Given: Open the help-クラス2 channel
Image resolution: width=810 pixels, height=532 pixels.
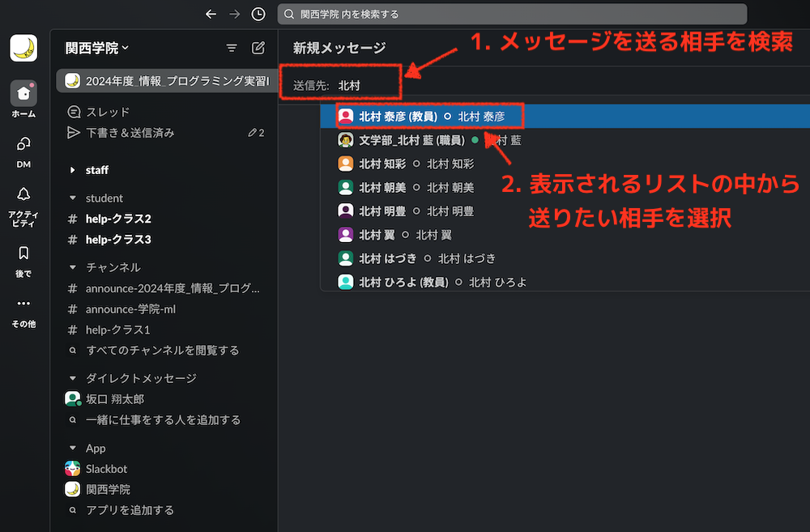Looking at the screenshot, I should pos(118,219).
